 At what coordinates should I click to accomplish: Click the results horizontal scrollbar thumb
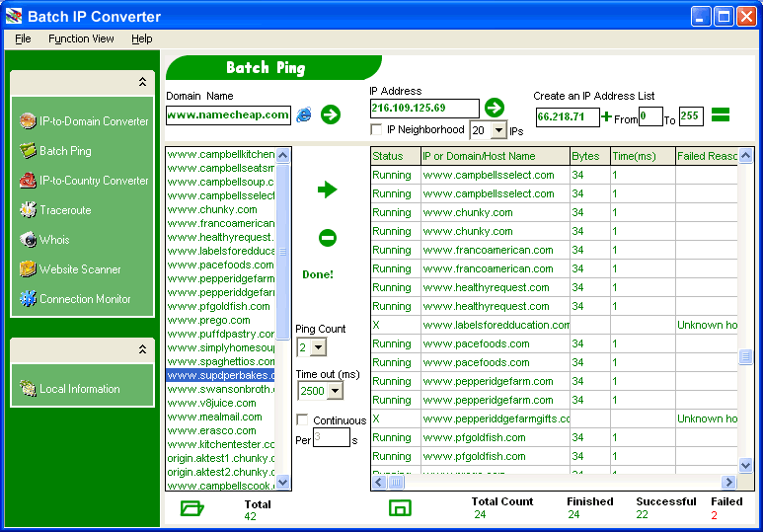[x=396, y=482]
